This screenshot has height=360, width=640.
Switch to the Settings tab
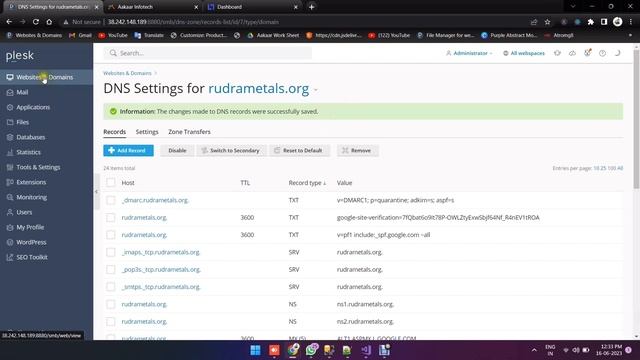[147, 132]
